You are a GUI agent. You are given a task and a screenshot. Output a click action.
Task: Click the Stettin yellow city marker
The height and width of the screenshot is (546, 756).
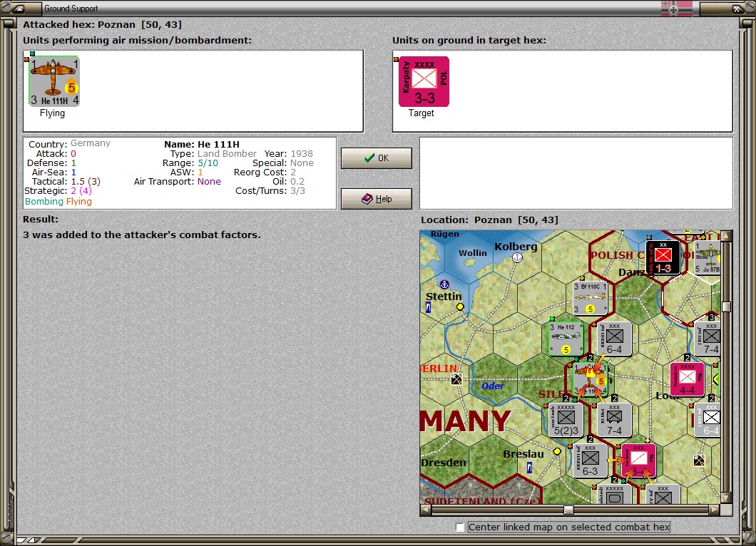[460, 307]
